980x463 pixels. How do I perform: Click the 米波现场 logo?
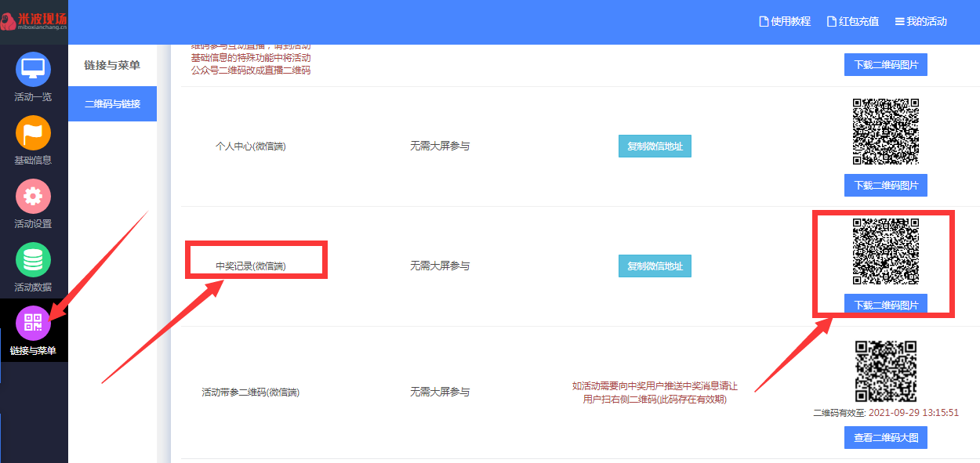[34, 21]
